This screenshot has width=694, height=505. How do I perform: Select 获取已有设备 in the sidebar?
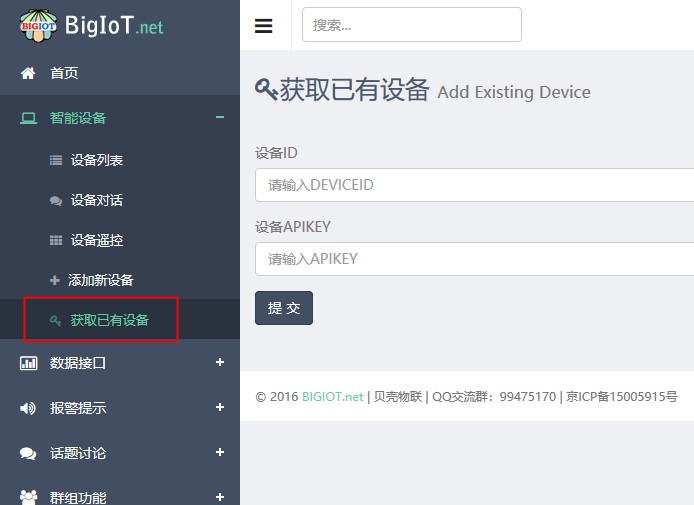click(109, 320)
